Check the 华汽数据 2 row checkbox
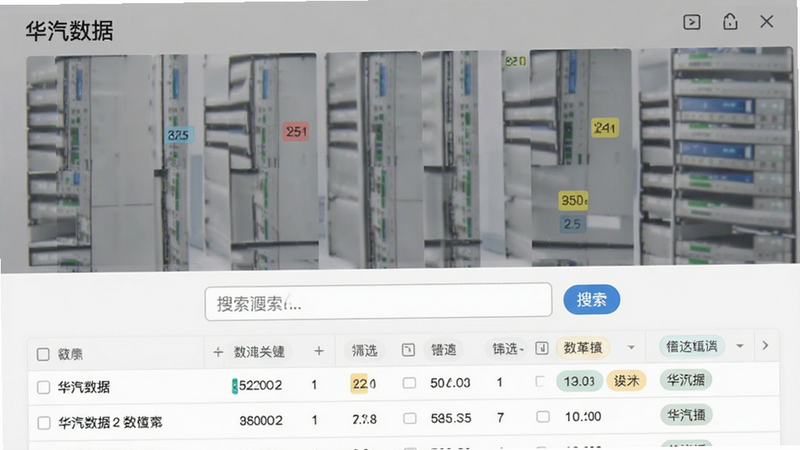 44,422
